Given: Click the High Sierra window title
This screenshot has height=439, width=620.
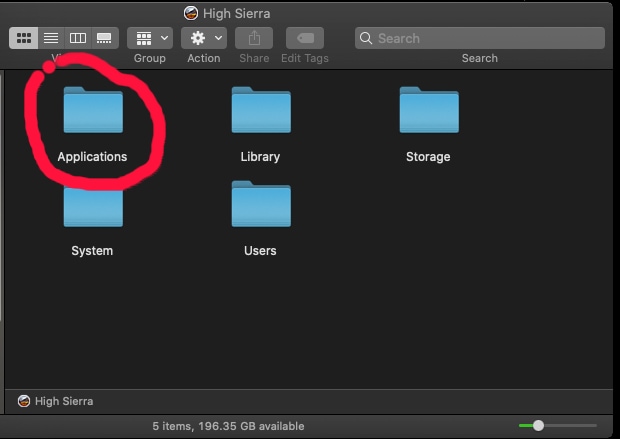Looking at the screenshot, I should 237,13.
